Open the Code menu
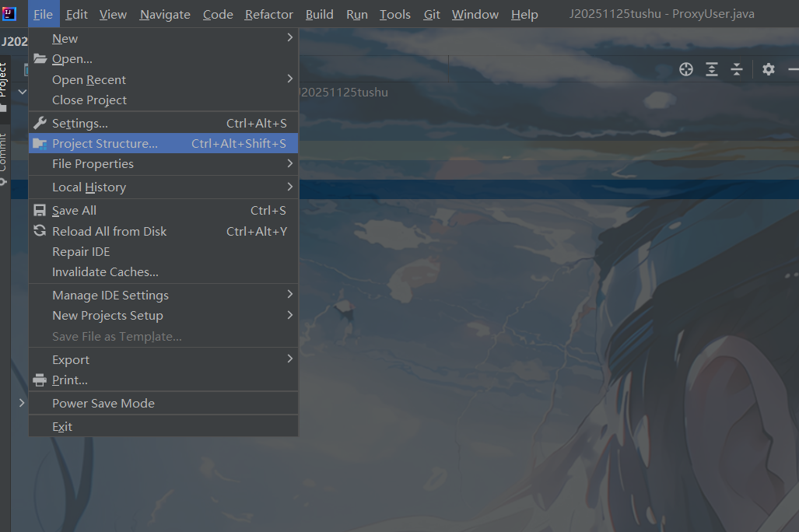 click(x=218, y=14)
